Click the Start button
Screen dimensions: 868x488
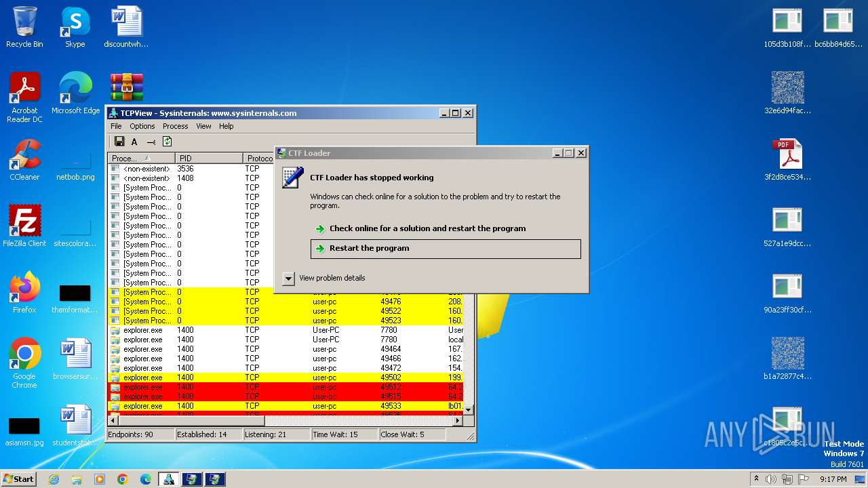(x=19, y=479)
